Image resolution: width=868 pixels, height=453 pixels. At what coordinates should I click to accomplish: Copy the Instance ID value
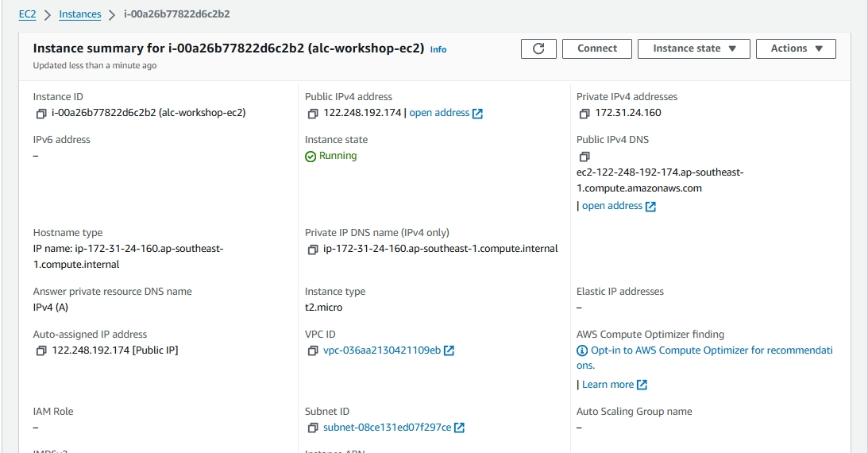(41, 114)
